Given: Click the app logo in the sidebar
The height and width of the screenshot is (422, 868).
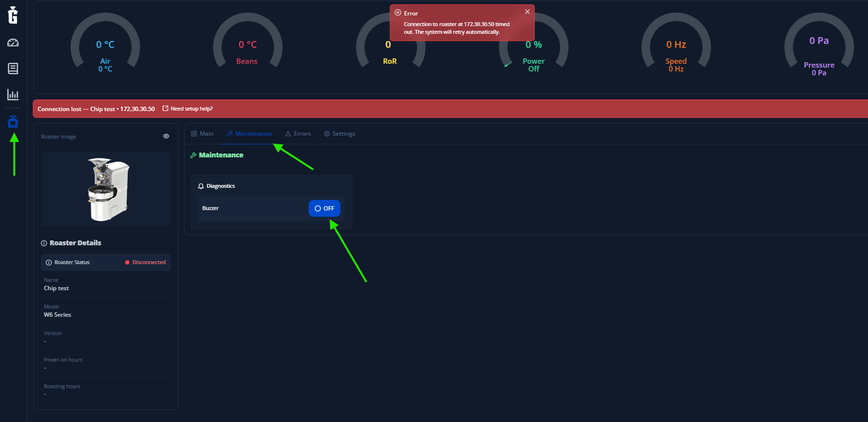Looking at the screenshot, I should click(x=13, y=15).
